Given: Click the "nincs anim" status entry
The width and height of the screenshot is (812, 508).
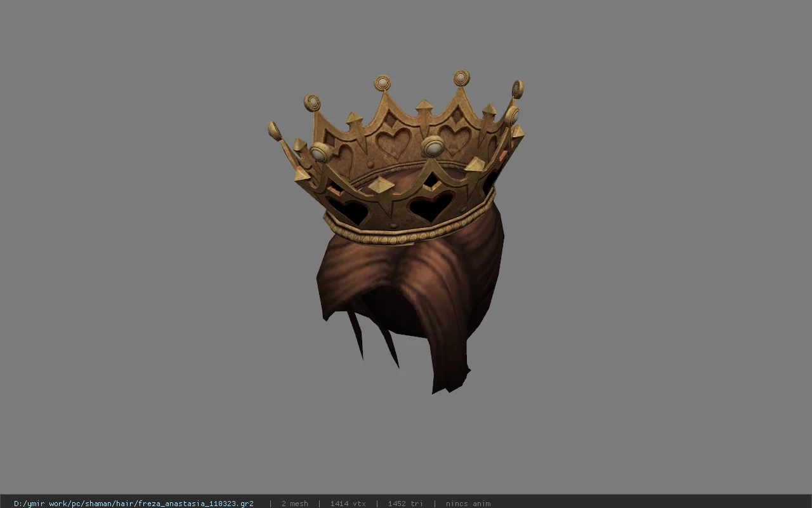Looking at the screenshot, I should pyautogui.click(x=468, y=504).
